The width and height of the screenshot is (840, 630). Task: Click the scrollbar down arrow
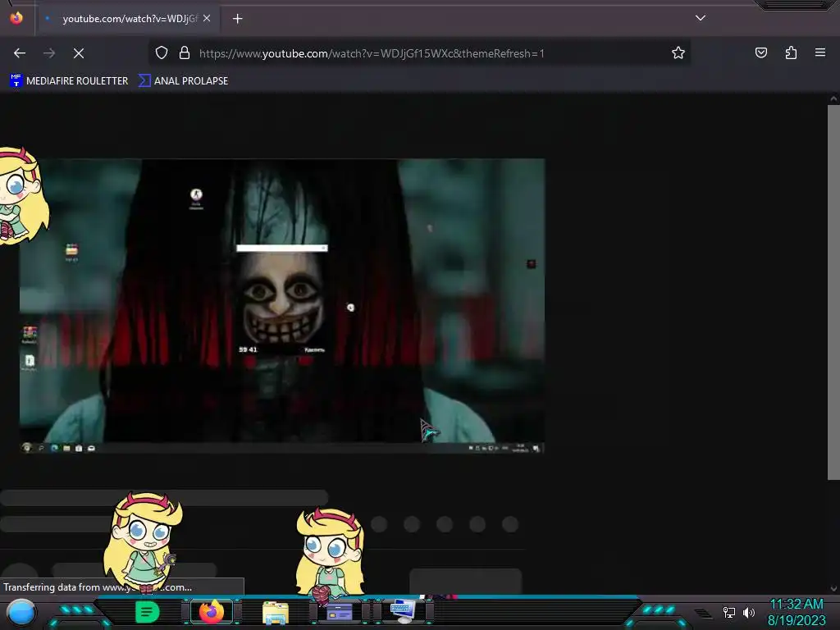(833, 589)
